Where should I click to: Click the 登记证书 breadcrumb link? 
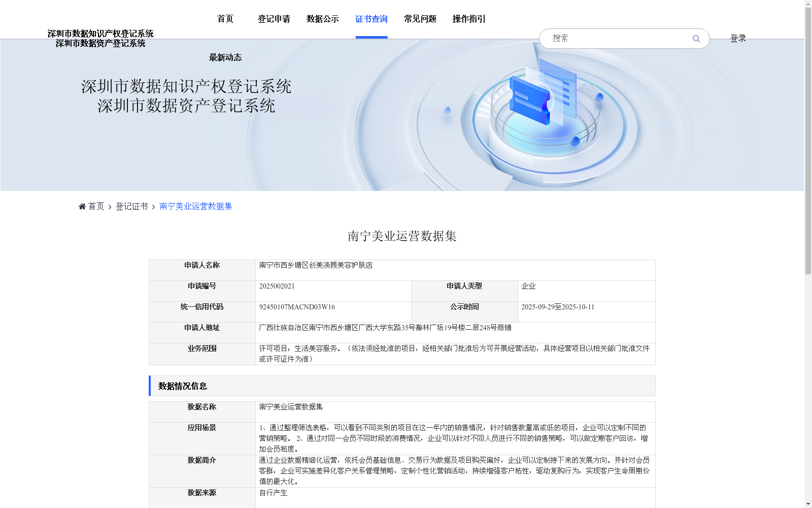pos(132,206)
